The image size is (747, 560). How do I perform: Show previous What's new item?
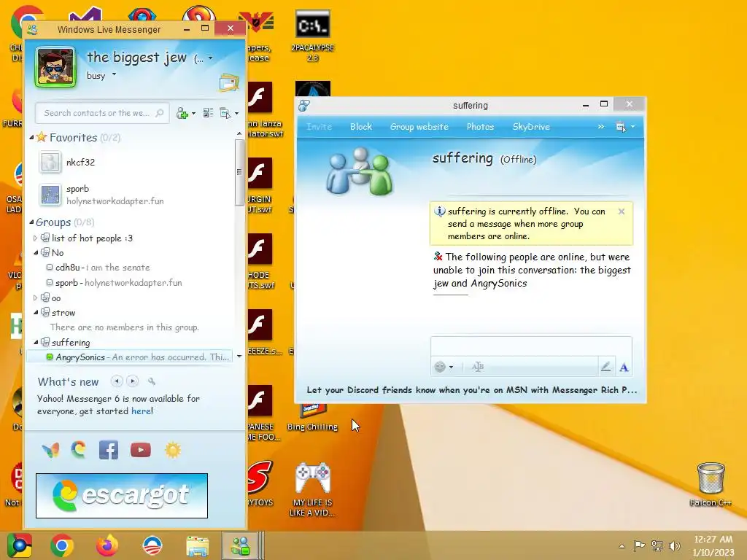pyautogui.click(x=117, y=381)
